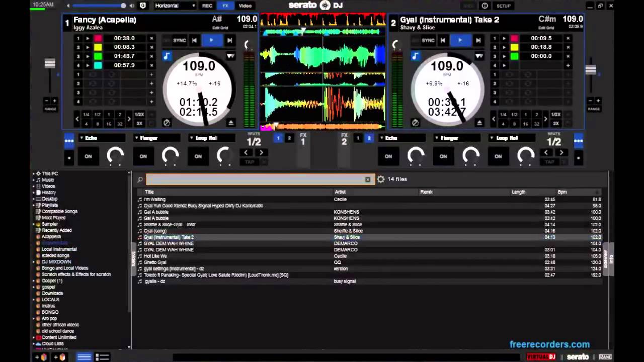Viewport: 644px width, 362px height.
Task: Play deck 2 track
Action: (x=460, y=40)
